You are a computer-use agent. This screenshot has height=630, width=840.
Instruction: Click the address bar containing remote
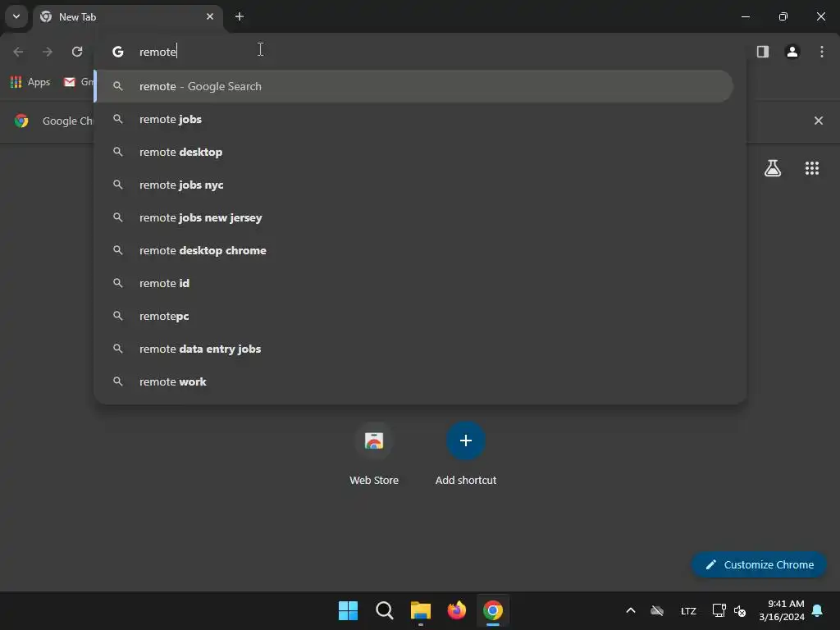point(420,52)
